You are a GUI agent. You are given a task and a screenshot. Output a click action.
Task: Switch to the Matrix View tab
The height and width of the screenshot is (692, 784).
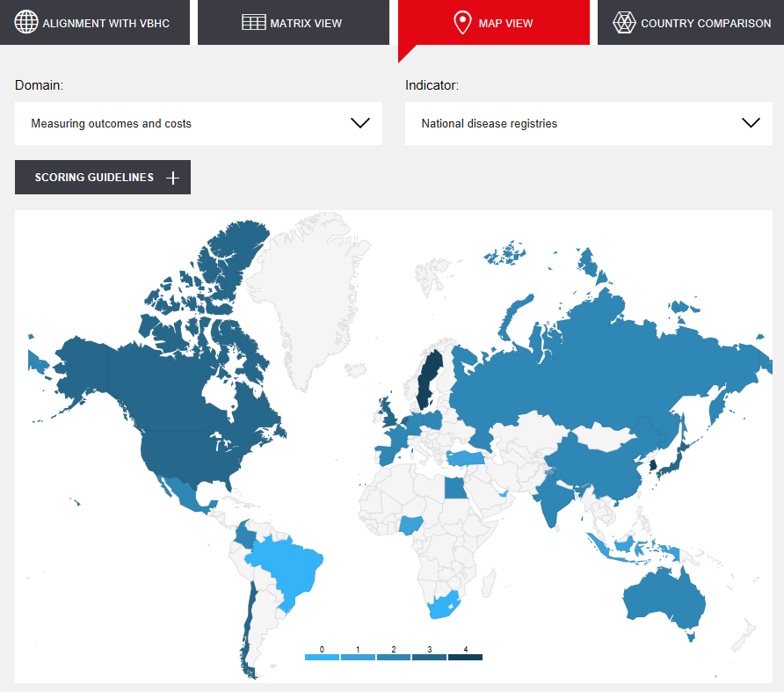(294, 23)
